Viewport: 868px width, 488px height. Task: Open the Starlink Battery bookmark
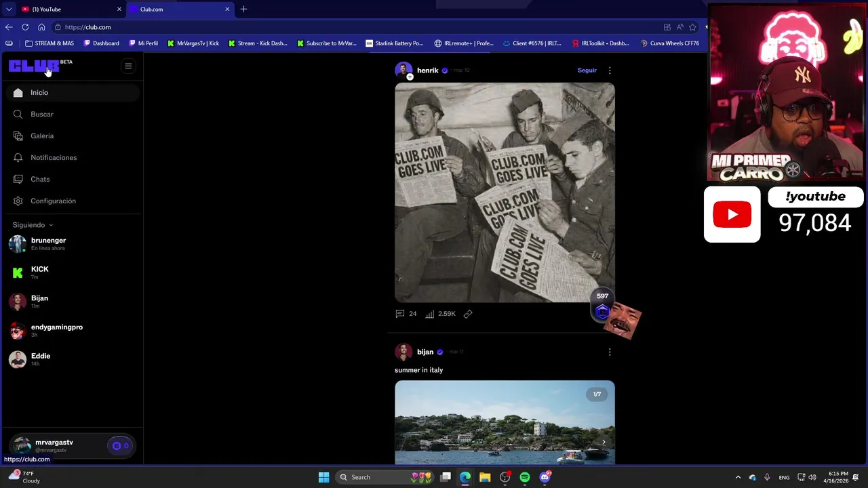pyautogui.click(x=394, y=43)
